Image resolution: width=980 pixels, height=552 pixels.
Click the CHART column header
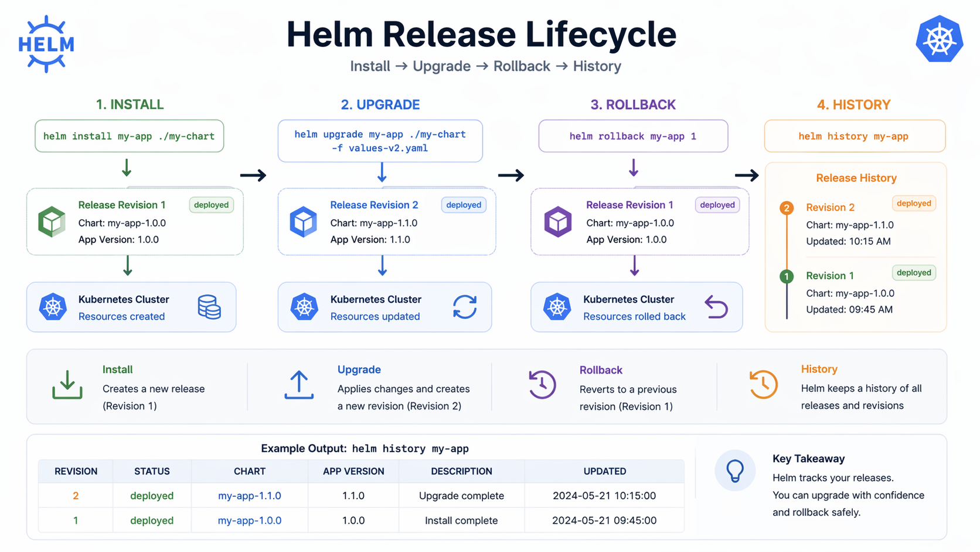(250, 471)
